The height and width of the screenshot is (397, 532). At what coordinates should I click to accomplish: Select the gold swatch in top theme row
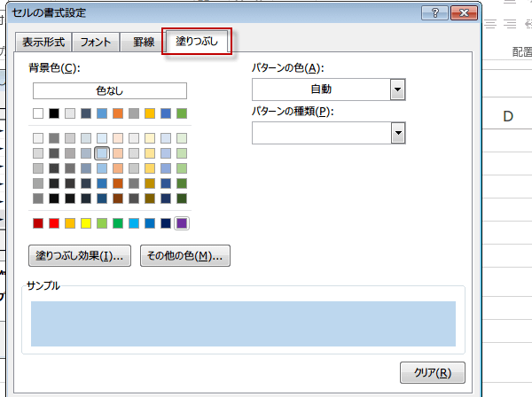(150, 113)
